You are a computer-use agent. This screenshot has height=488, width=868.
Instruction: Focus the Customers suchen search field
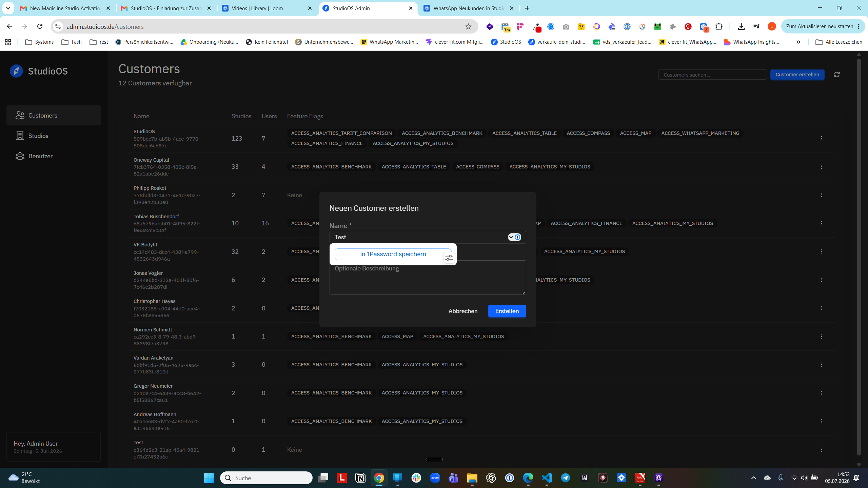pos(712,75)
